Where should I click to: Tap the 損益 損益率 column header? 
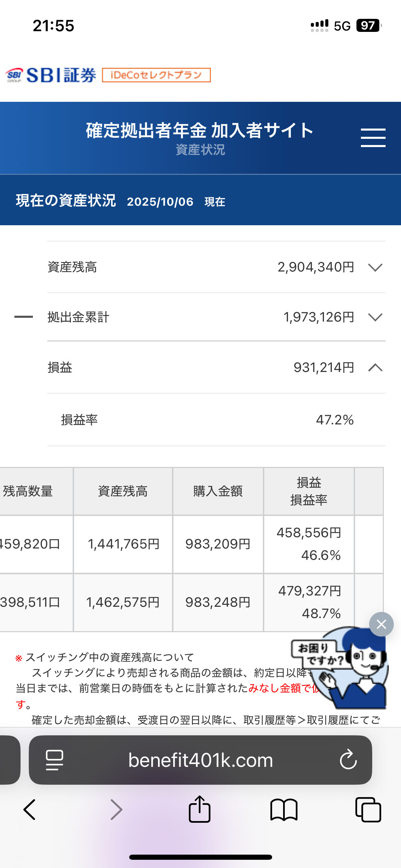point(309,491)
